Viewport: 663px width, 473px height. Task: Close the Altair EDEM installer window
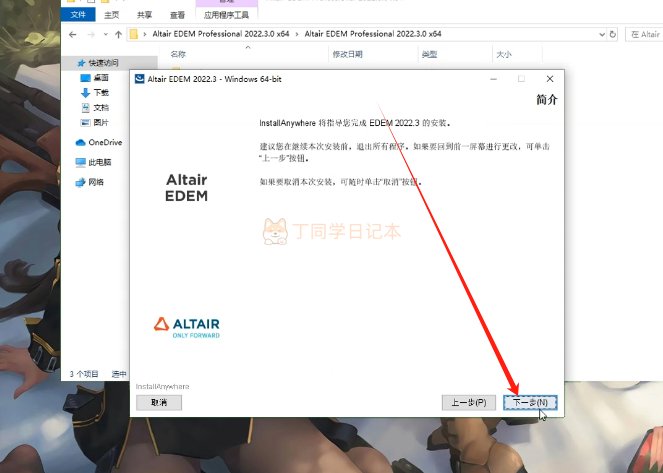tap(550, 79)
